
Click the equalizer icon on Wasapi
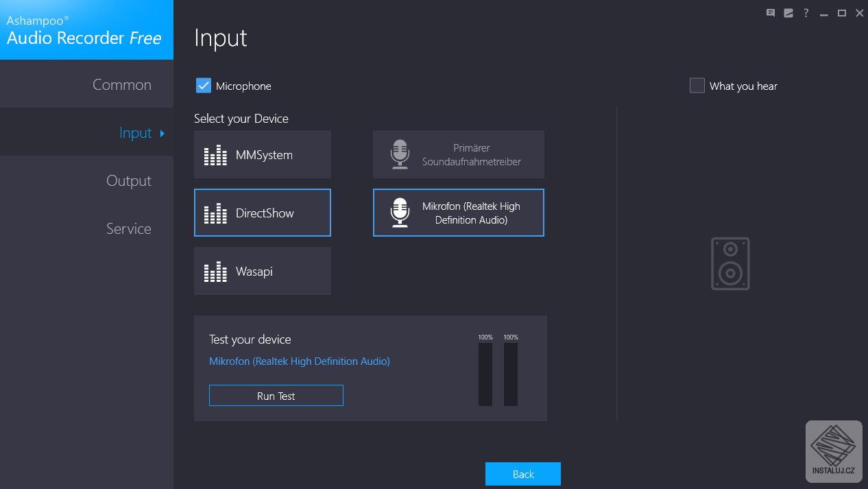tap(215, 272)
